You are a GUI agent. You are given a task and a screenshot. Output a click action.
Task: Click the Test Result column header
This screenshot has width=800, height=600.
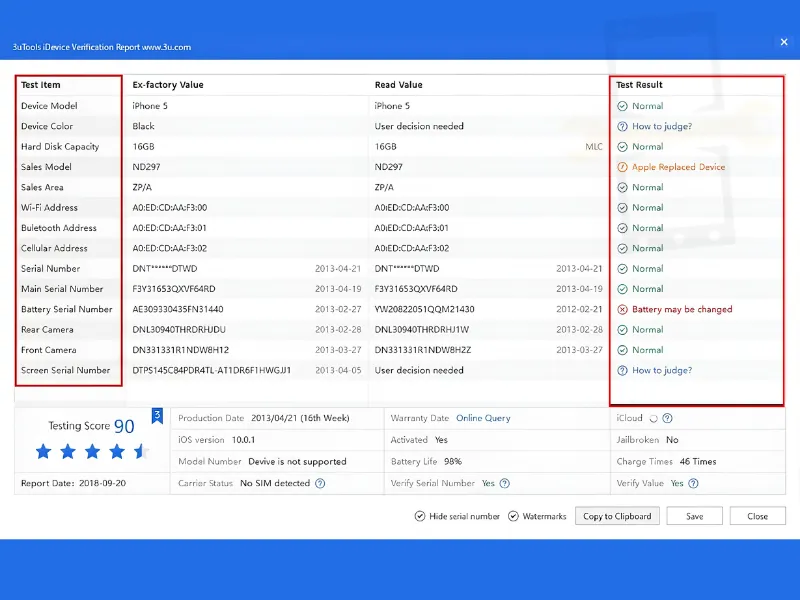point(639,85)
